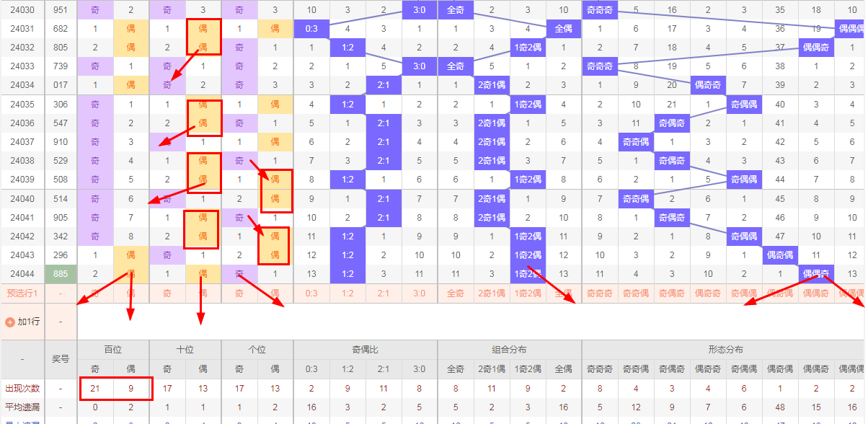The height and width of the screenshot is (424, 868).
Task: Select 0:3 in the 预选行1 preselect row
Action: (311, 293)
